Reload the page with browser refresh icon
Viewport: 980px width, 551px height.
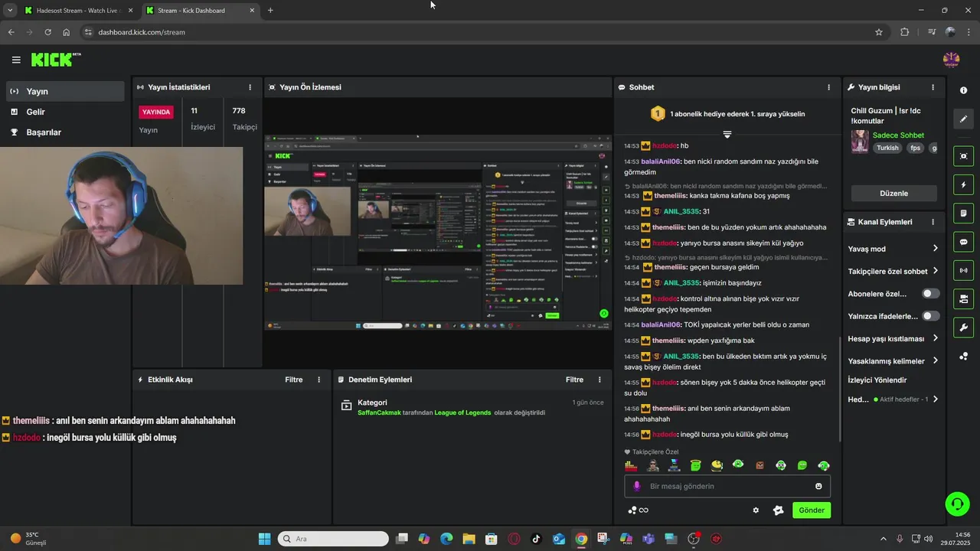click(47, 32)
